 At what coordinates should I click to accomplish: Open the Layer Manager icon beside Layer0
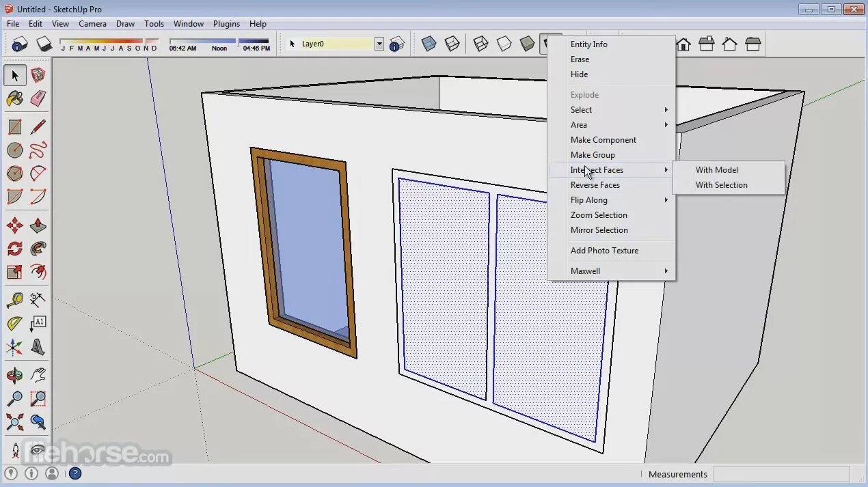tap(397, 44)
